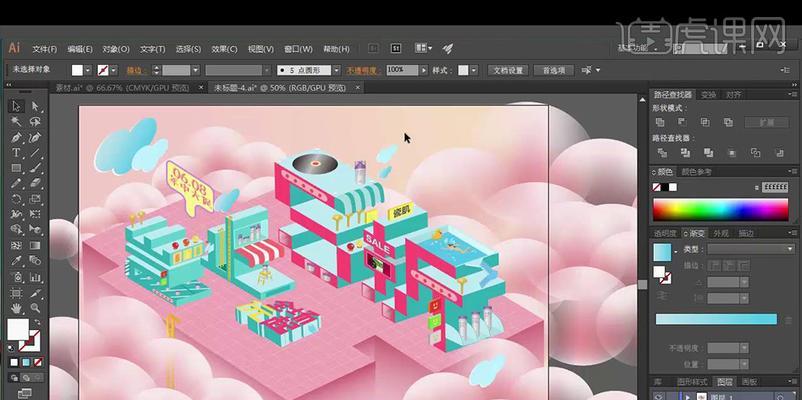Viewport: 802px width, 400px height.
Task: Open the fill color dropdown in control bar
Action: pos(88,70)
